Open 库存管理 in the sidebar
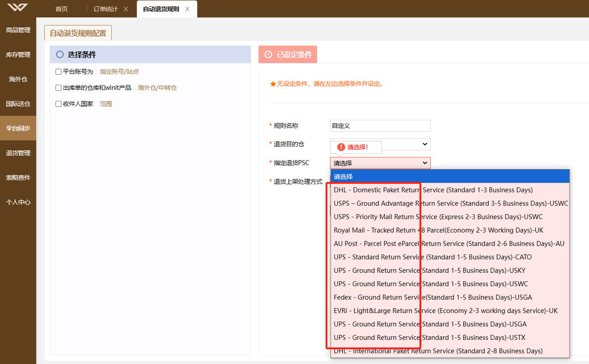Screen dimensions: 589x364 (18, 55)
